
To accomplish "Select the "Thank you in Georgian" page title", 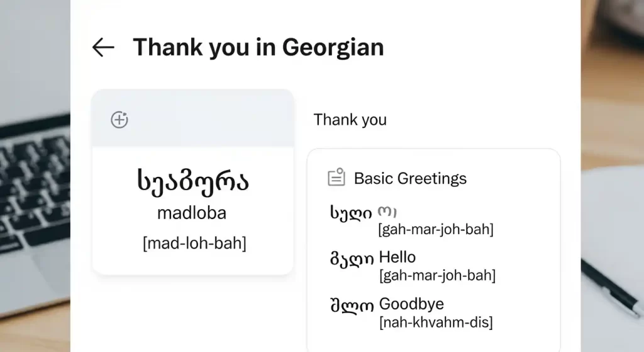I will (x=258, y=47).
